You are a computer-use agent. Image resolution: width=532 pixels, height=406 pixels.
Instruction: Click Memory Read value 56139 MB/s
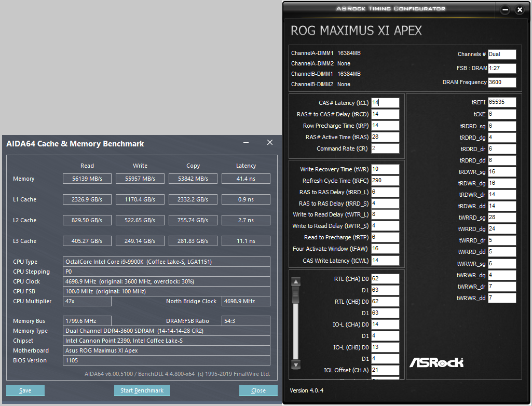coord(87,179)
